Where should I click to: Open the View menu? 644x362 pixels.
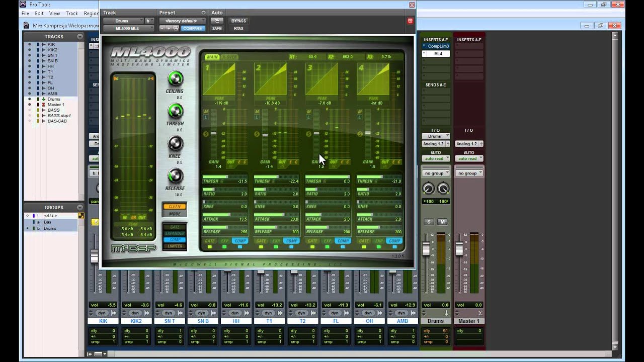click(x=54, y=14)
